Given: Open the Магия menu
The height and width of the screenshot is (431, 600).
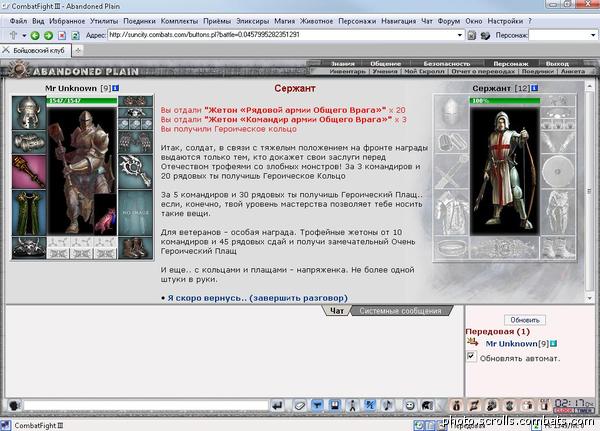Looking at the screenshot, I should click(x=284, y=21).
